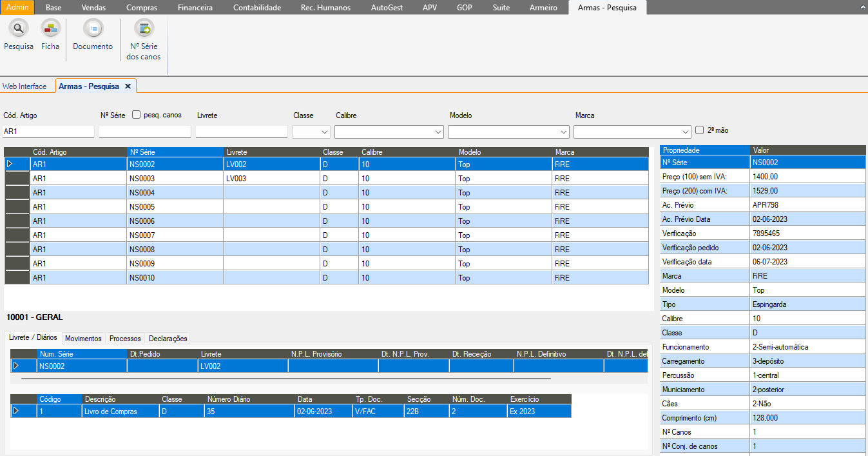Click the Cód. Artigo input field
This screenshot has width=868, height=456.
coord(49,132)
